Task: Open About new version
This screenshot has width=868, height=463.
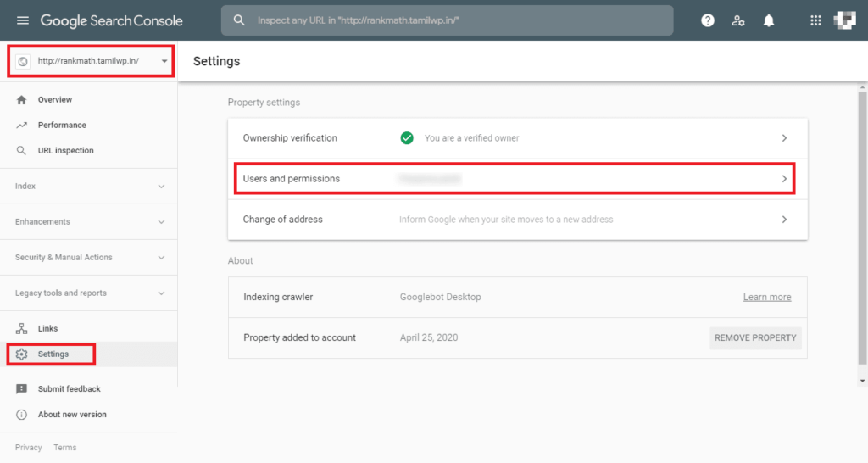Action: (72, 415)
